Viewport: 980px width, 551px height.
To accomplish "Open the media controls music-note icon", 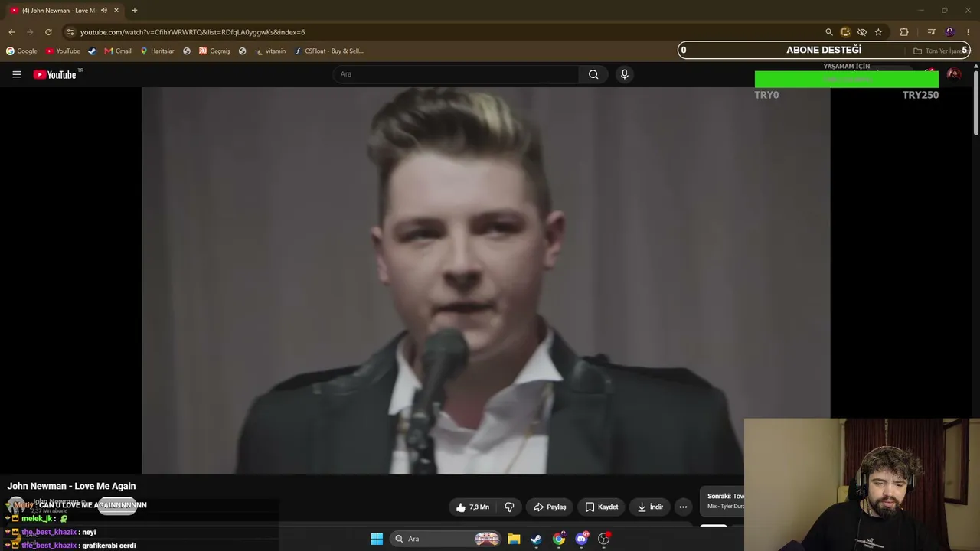I will click(931, 32).
